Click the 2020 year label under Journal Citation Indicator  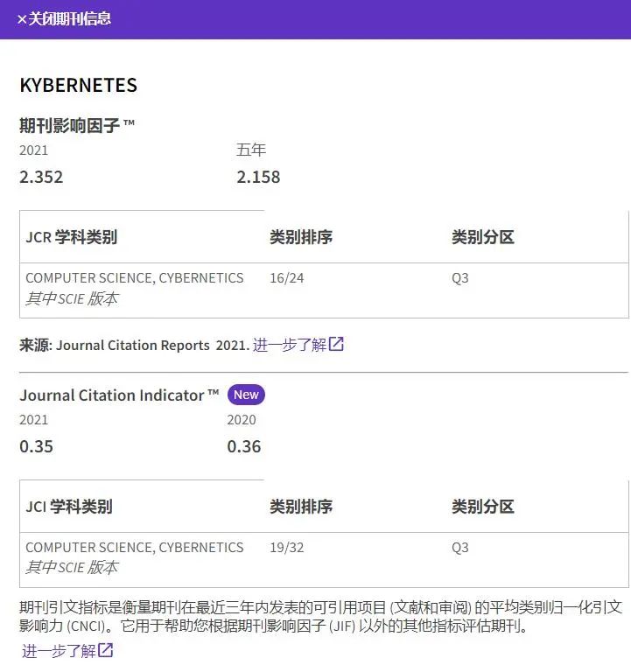242,420
